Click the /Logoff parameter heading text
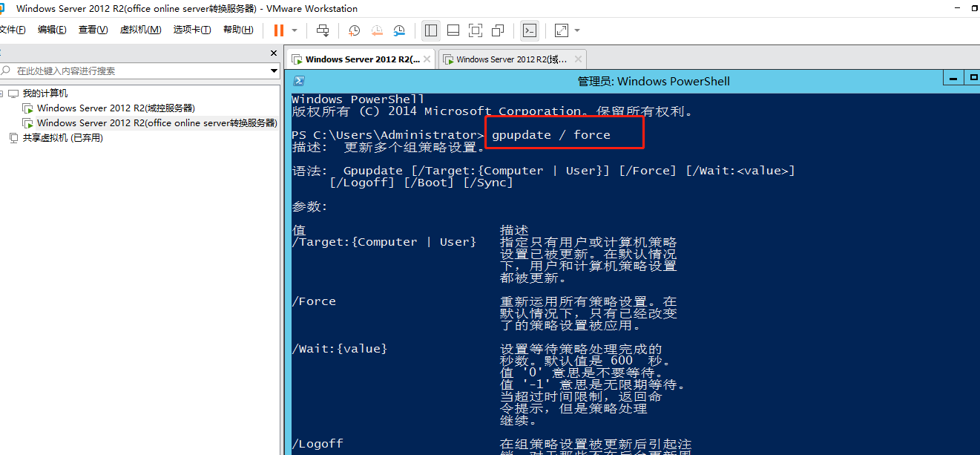The width and height of the screenshot is (980, 455). [x=318, y=444]
